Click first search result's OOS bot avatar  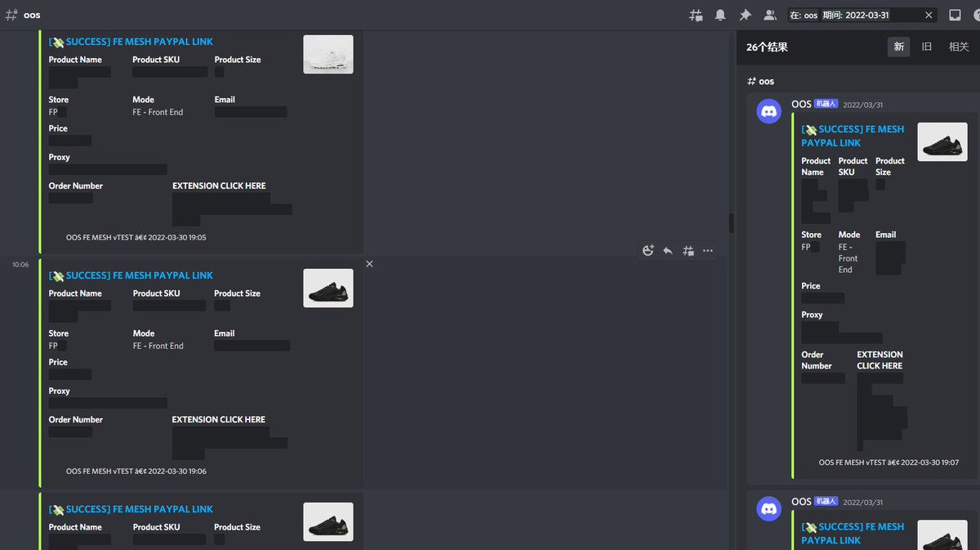coord(768,110)
